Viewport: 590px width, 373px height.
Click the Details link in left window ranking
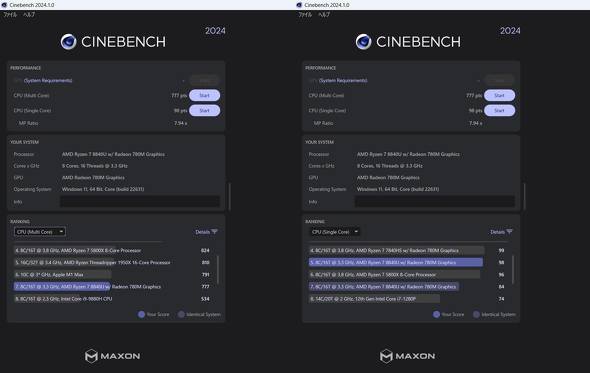click(x=202, y=232)
